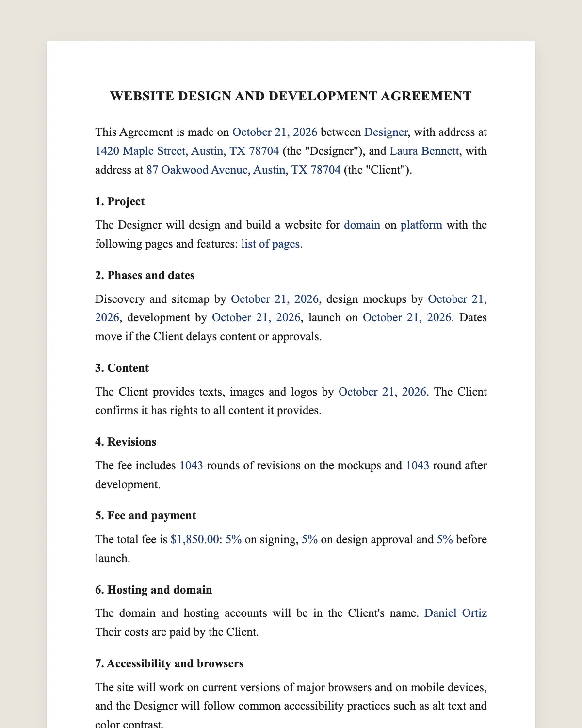Viewport: 582px width, 728px height.
Task: Edit the 1420 Maple Street address field
Action: pyautogui.click(x=187, y=151)
